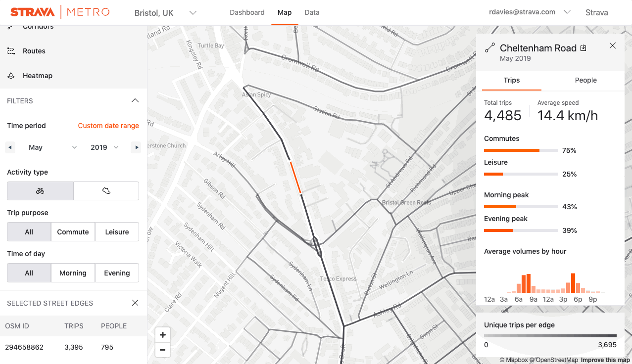This screenshot has height=364, width=632.
Task: Zoom in on the map
Action: click(x=162, y=335)
